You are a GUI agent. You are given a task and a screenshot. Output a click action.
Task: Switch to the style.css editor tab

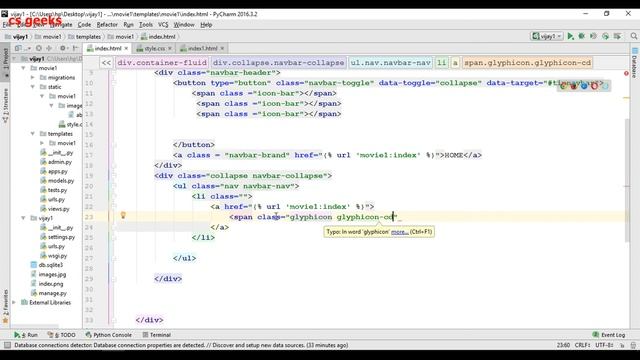[154, 48]
